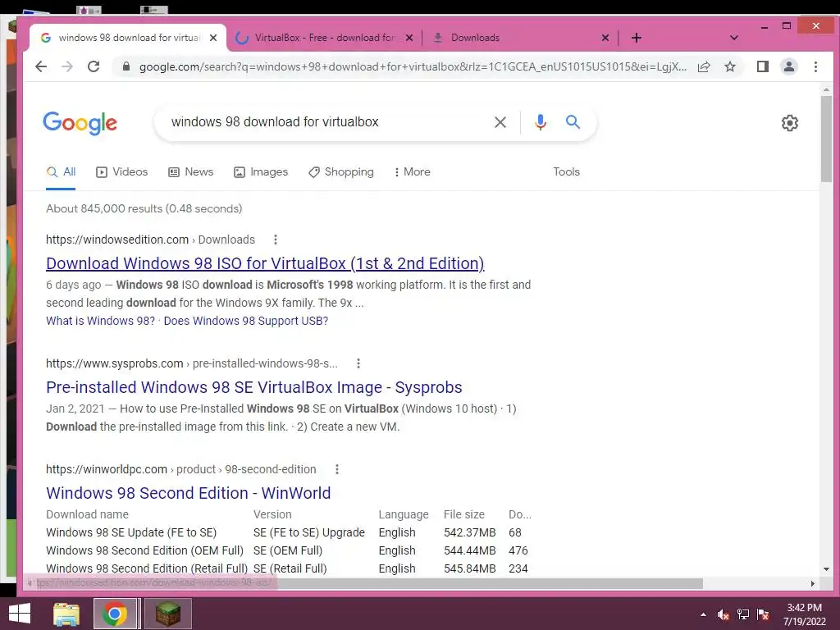Click the Chrome taskbar icon
Image resolution: width=840 pixels, height=630 pixels.
114,614
